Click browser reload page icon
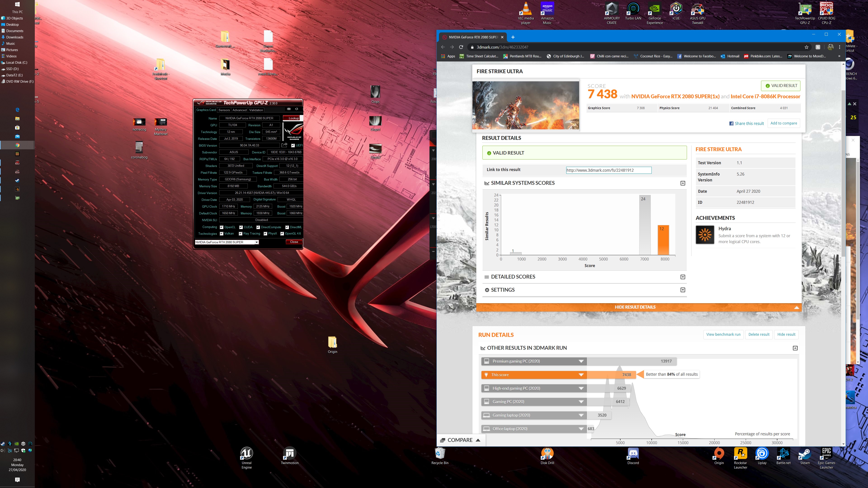 [x=461, y=47]
